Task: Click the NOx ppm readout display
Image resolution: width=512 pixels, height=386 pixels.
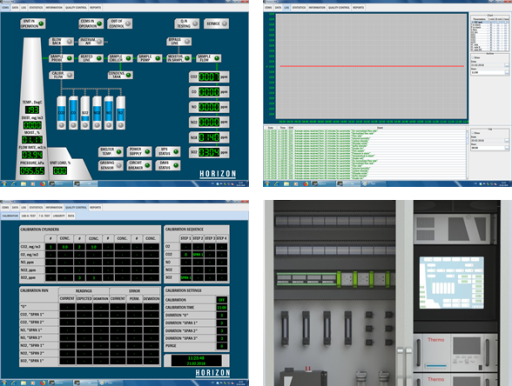Action: 209,137
